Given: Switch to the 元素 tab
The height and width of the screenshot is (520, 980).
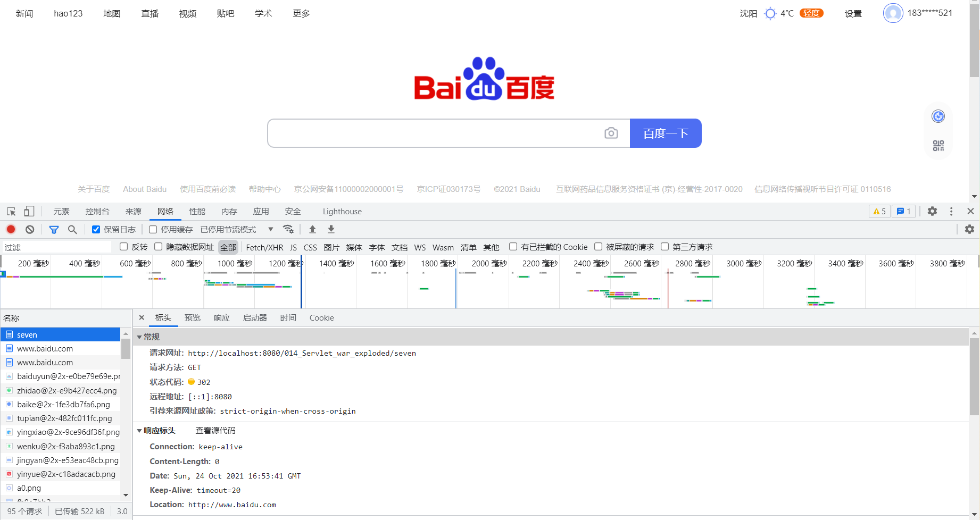Looking at the screenshot, I should tap(61, 211).
